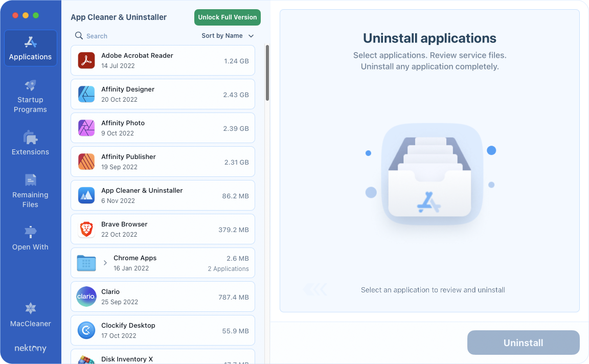This screenshot has width=589, height=364.
Task: Select the Adobe Acrobat Reader name text
Action: click(137, 56)
